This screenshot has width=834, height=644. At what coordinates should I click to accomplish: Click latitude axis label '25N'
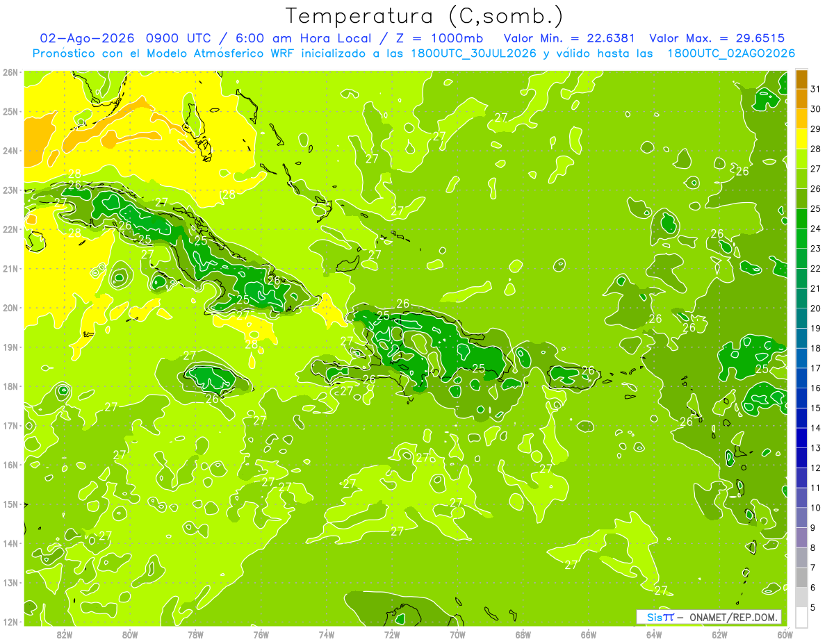tap(10, 111)
